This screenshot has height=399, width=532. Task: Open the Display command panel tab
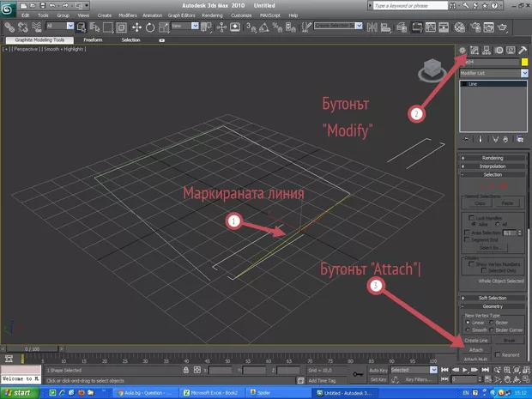(x=509, y=51)
